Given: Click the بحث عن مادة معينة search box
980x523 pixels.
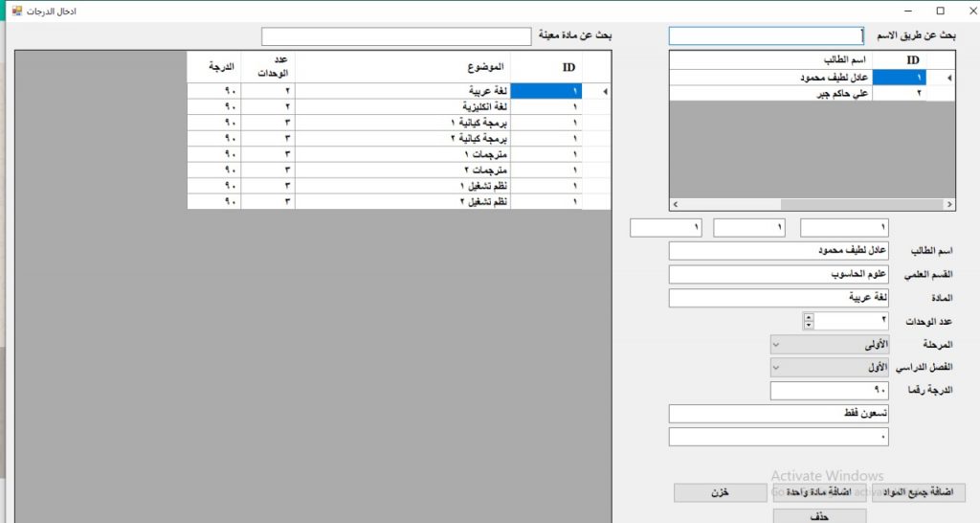Looking at the screenshot, I should point(395,36).
